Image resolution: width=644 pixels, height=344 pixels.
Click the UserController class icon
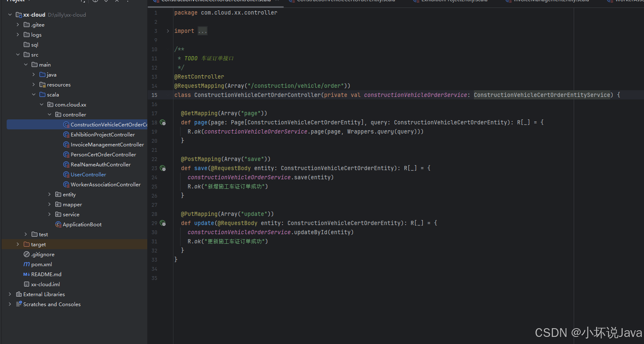[66, 174]
